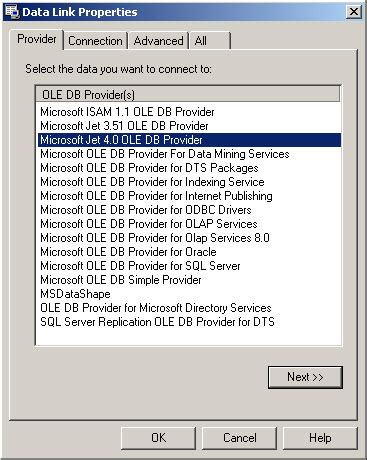Go to the Provider tab
The image size is (367, 460).
point(37,39)
